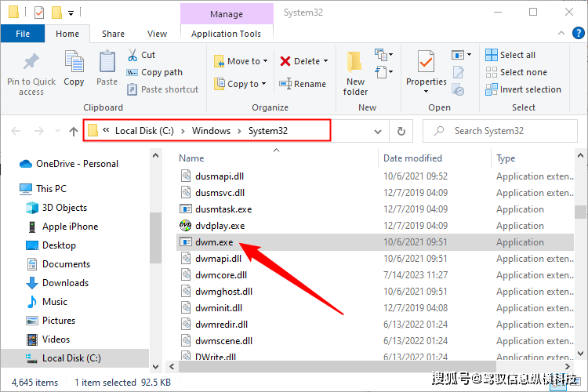Sort by the Date modified column
This screenshot has width=588, height=392.
click(412, 158)
